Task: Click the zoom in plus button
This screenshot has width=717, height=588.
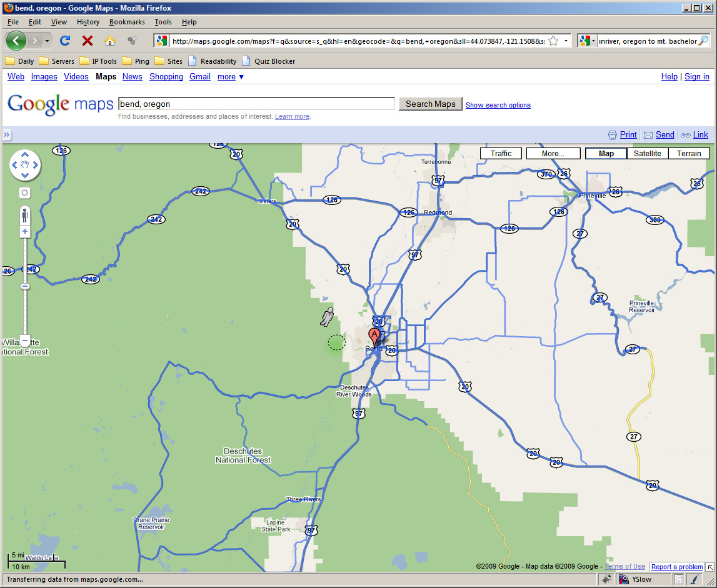Action: click(x=25, y=232)
